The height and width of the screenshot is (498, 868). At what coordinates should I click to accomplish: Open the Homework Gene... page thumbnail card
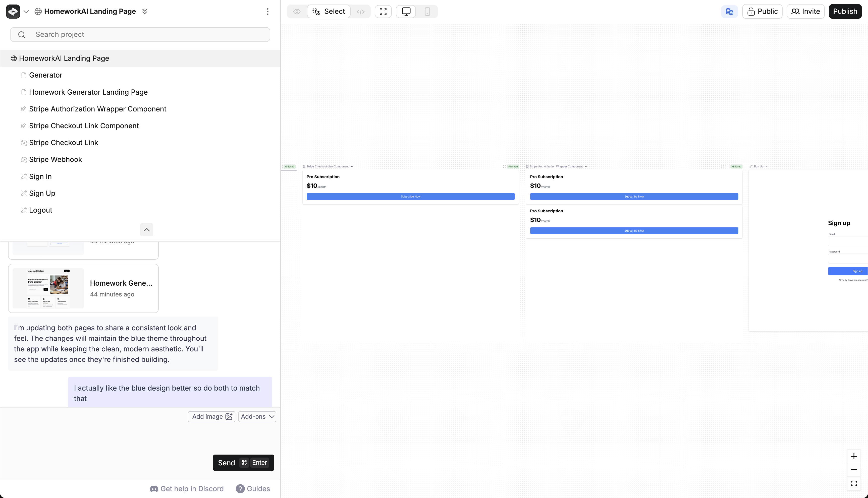pos(83,288)
